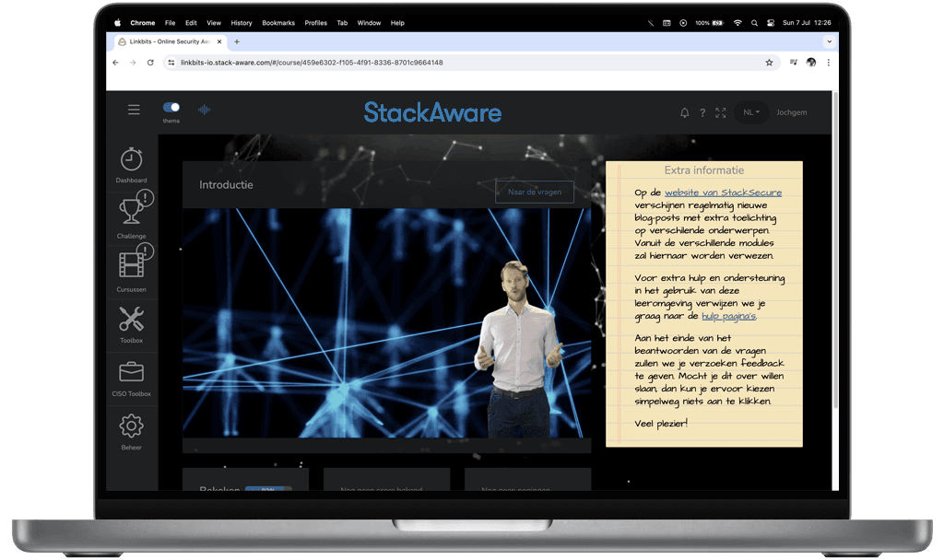Go to the Dashboard in the sidebar
Image resolution: width=944 pixels, height=560 pixels.
[131, 165]
